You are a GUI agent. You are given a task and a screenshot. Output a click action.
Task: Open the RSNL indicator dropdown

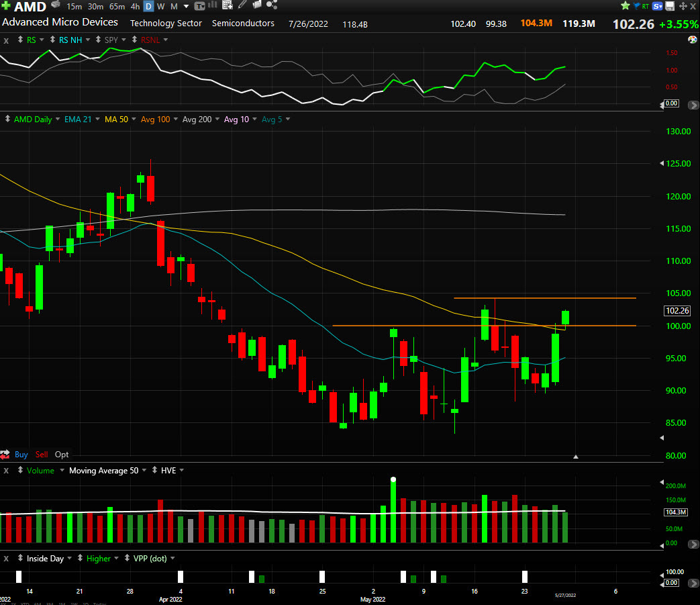(166, 40)
